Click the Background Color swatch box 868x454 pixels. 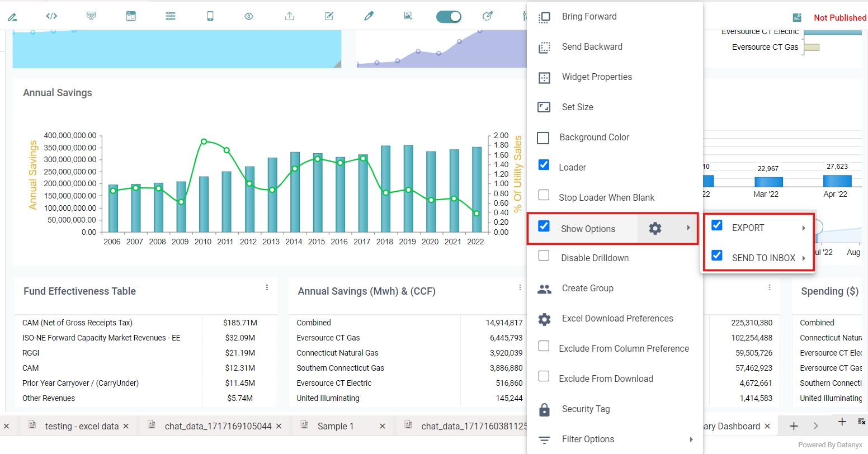click(x=543, y=138)
